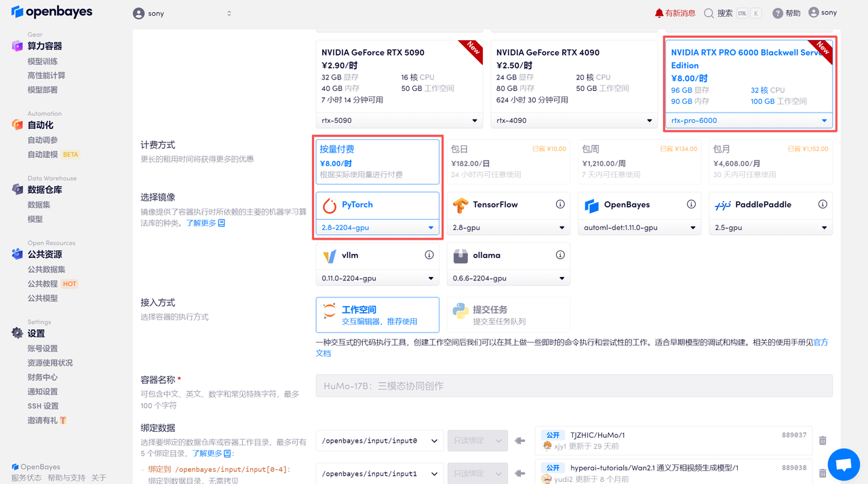This screenshot has height=484, width=868.
Task: Go to 公共教程 in sidebar
Action: 43,284
